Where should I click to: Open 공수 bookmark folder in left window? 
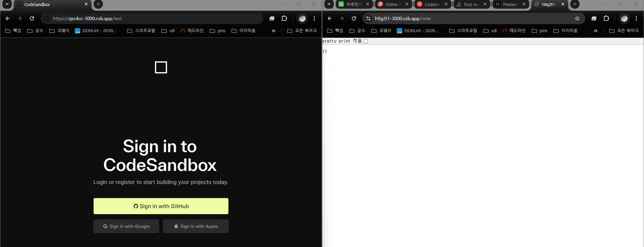point(35,30)
